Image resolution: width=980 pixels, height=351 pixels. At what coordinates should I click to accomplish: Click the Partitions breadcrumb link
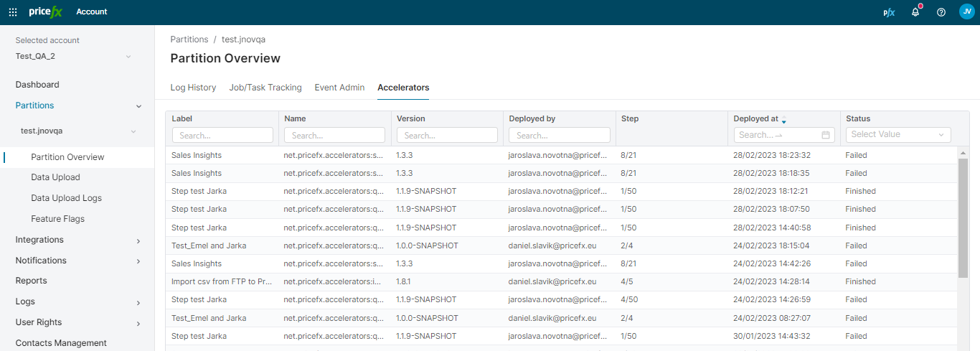[x=189, y=39]
